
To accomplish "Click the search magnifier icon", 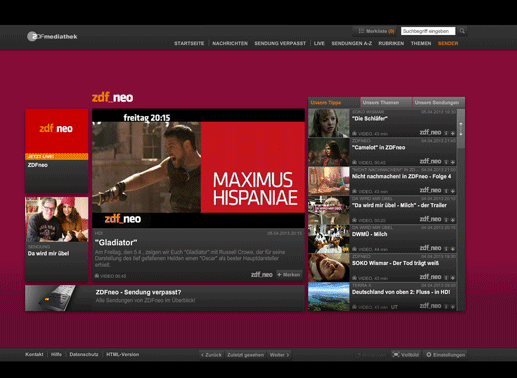I will pos(462,31).
